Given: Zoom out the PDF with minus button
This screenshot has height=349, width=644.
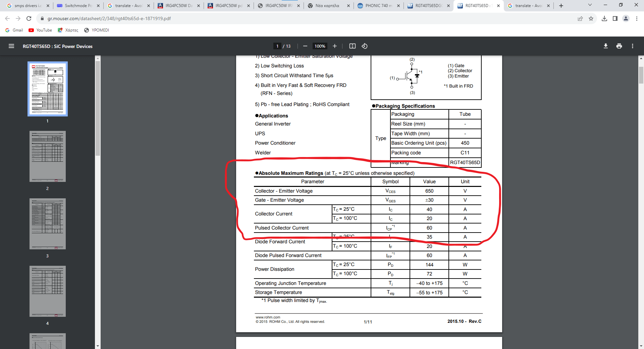Looking at the screenshot, I should point(305,46).
